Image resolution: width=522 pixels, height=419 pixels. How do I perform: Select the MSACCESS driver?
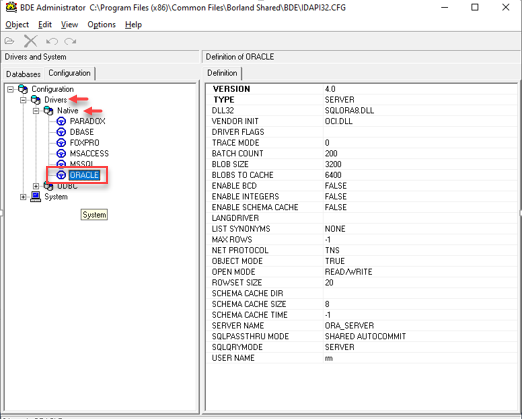point(89,153)
